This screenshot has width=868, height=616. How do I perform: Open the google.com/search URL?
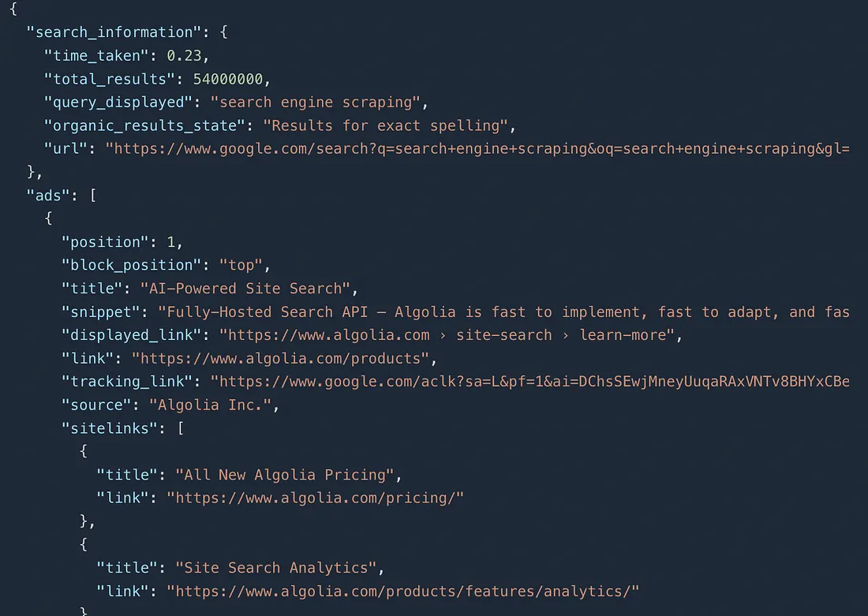477,148
